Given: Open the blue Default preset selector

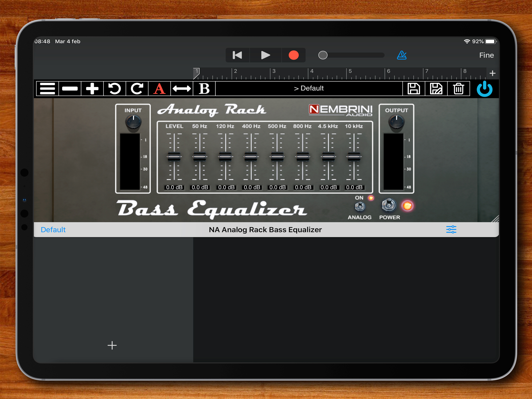Looking at the screenshot, I should click(x=53, y=230).
